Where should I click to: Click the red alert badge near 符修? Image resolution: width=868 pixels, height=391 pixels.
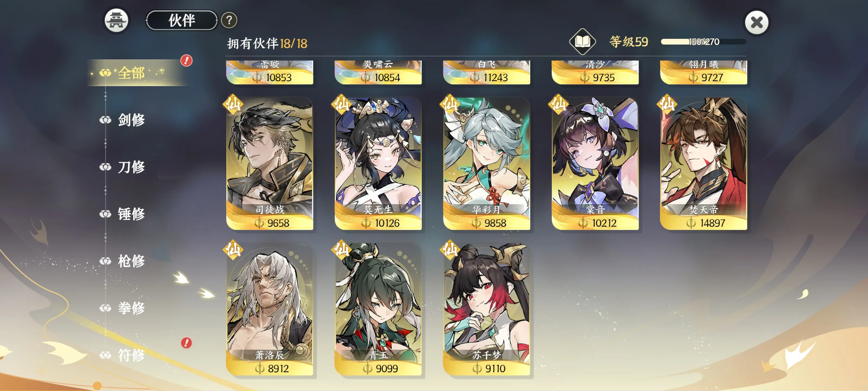point(186,343)
